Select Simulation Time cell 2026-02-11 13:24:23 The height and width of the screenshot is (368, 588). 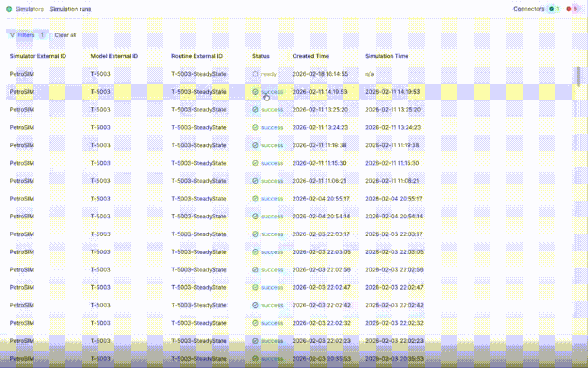[393, 128]
